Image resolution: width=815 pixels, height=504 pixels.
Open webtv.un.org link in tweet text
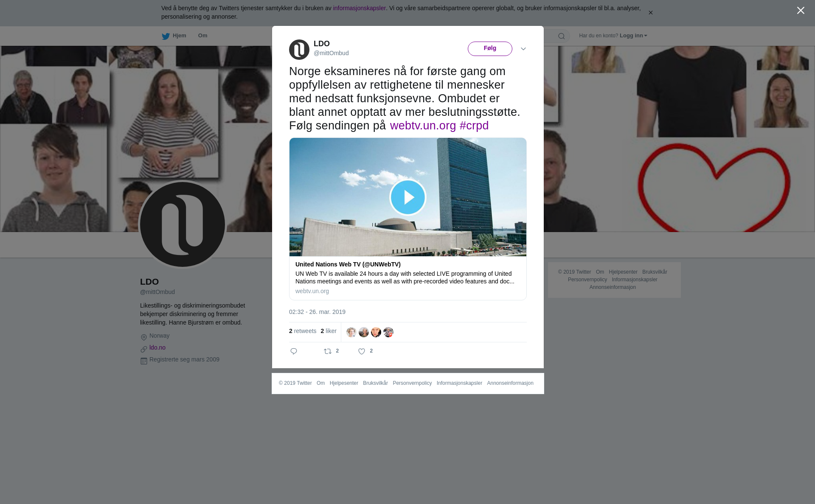pyautogui.click(x=423, y=126)
